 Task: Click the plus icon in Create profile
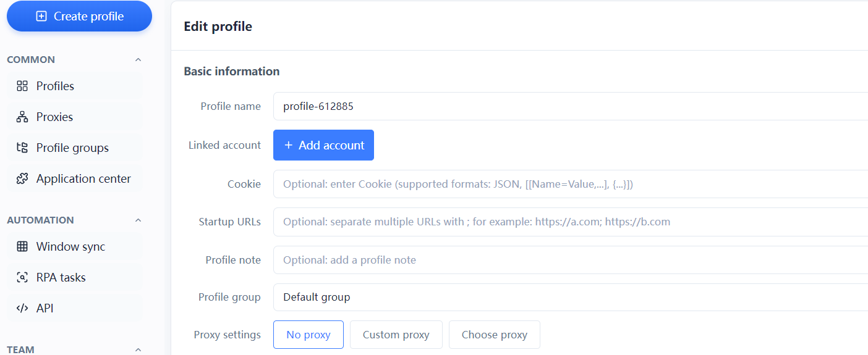tap(41, 16)
